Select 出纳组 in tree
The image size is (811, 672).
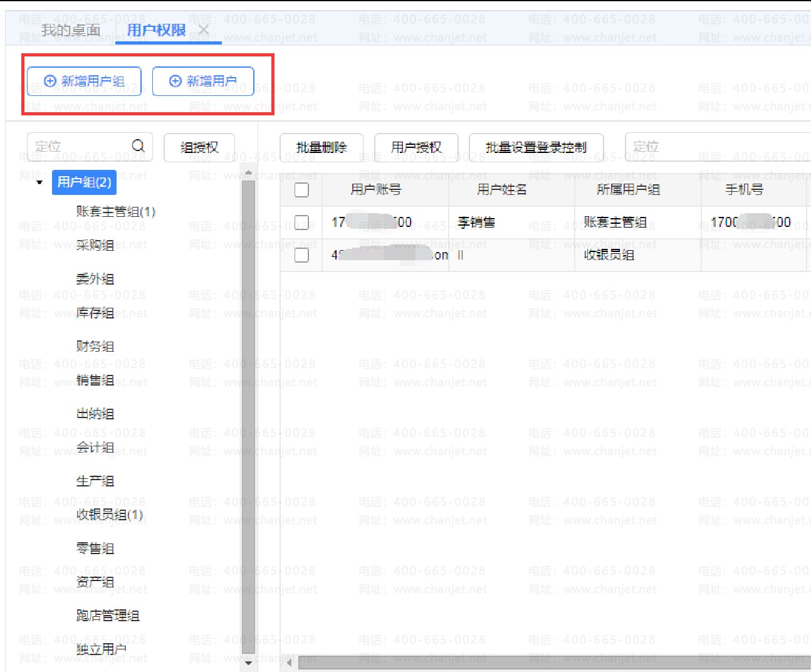[95, 414]
